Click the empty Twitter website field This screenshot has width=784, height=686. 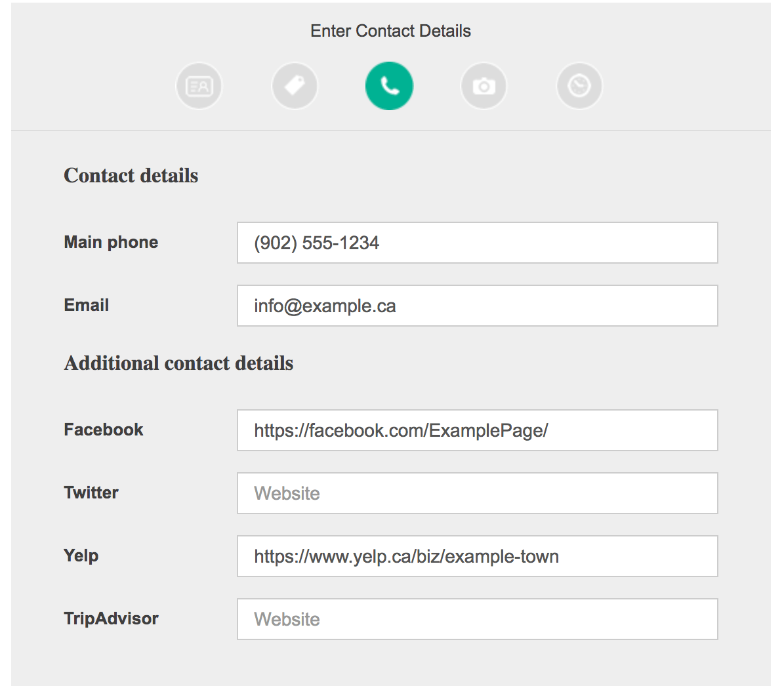pyautogui.click(x=478, y=493)
